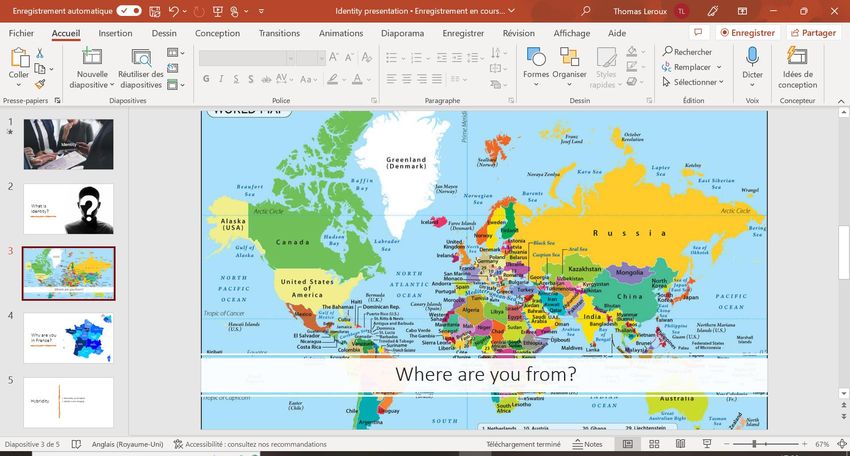This screenshot has height=456, width=850.
Task: Toggle bold G formatting
Action: click(x=206, y=79)
